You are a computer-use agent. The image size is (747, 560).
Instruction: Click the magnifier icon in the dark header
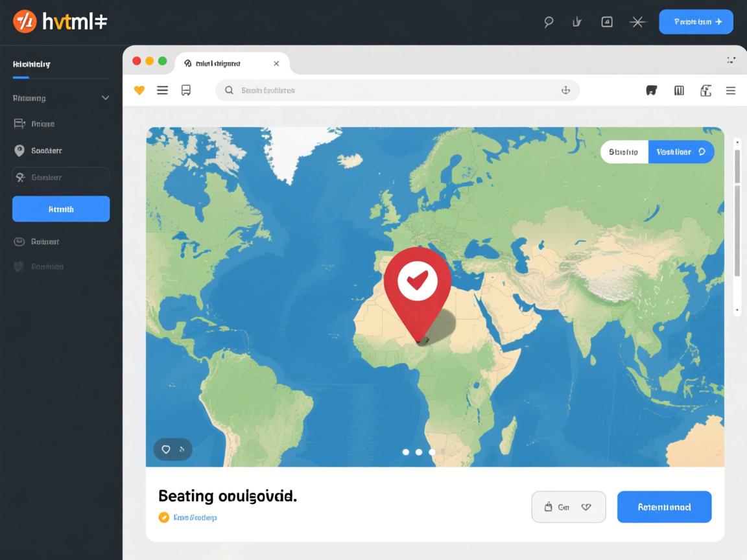(549, 22)
